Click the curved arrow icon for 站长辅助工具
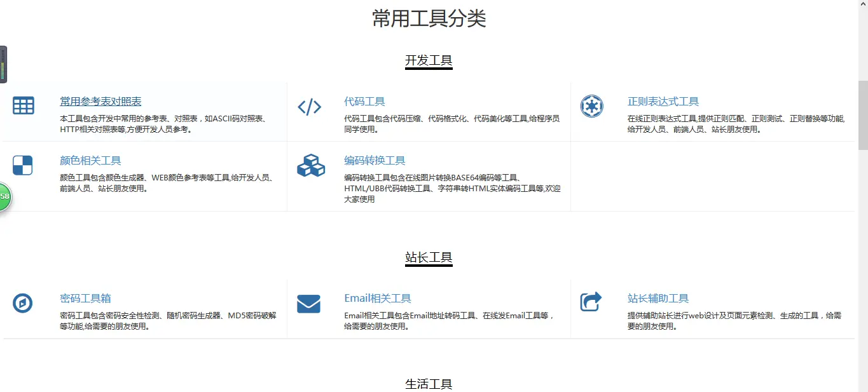This screenshot has height=392, width=868. [x=591, y=302]
